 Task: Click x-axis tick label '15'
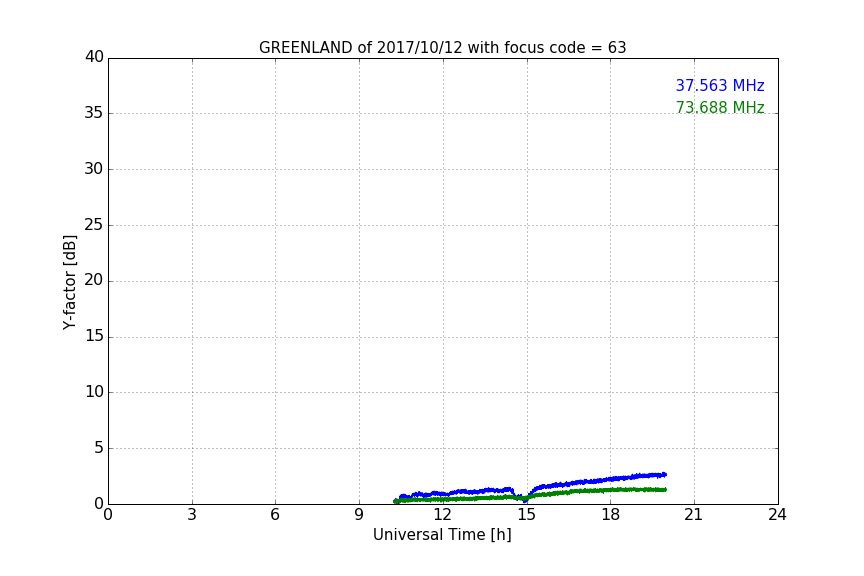coord(526,515)
